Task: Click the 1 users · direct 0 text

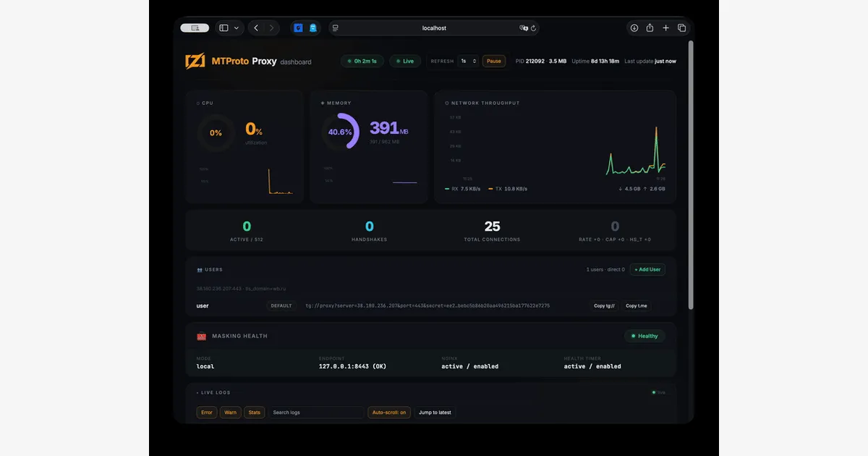Action: (x=605, y=269)
